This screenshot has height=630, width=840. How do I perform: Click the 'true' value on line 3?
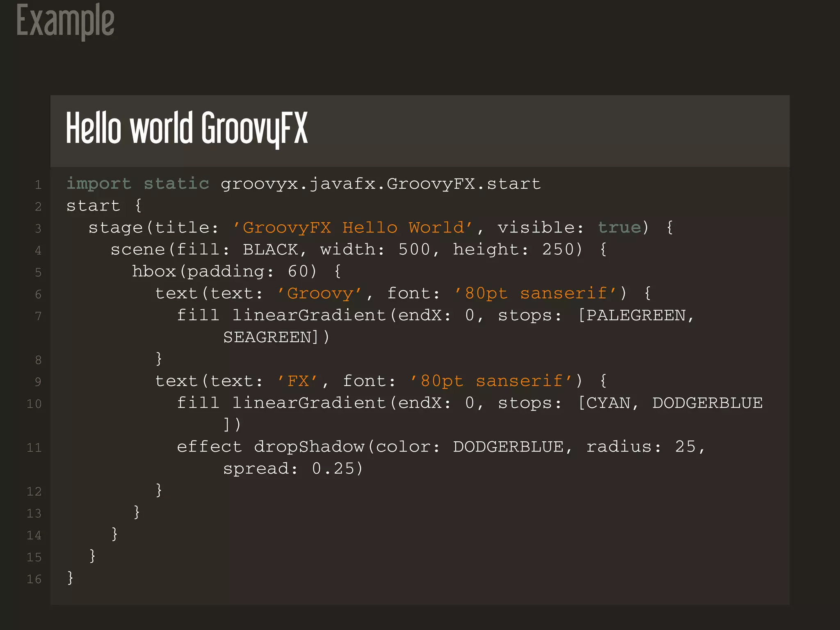pos(619,227)
